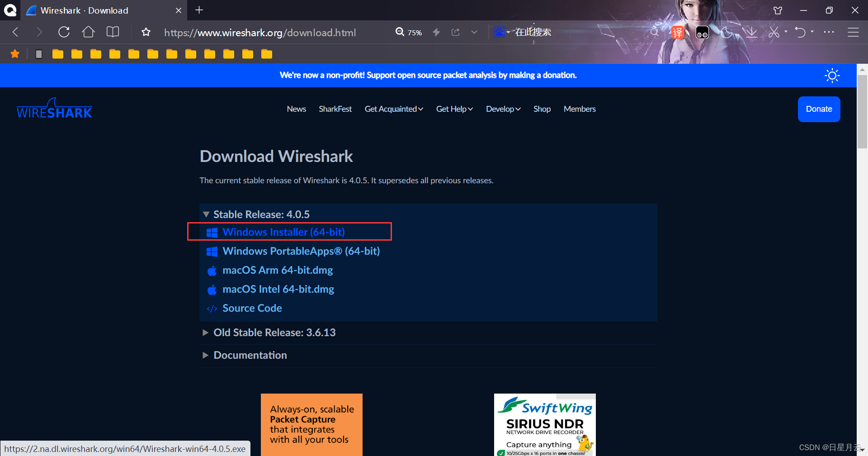Screen dimensions: 868x456
Task: Expand the undo closed tab dropdown
Action: (812, 32)
